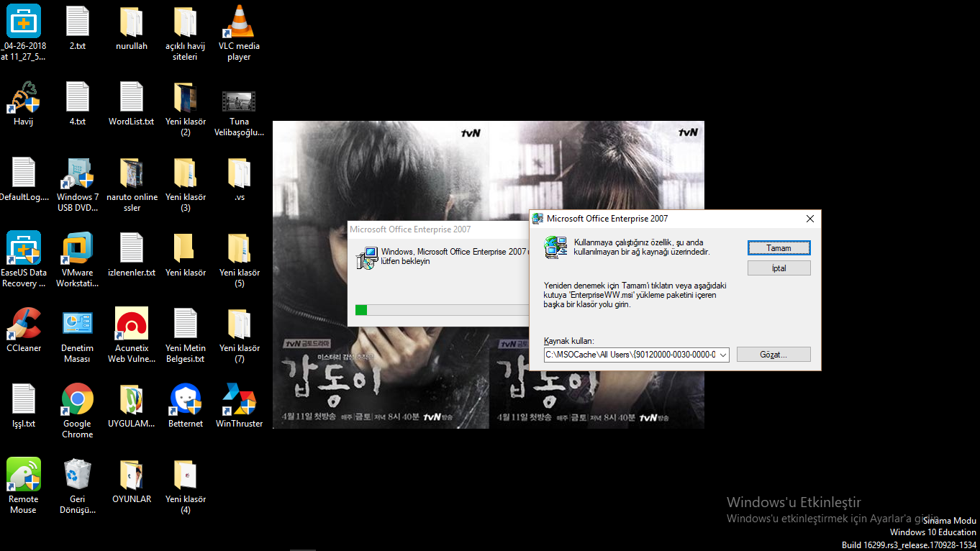Close the Microsoft Office Enterprise 2007 dialog
This screenshot has width=980, height=551.
[809, 219]
